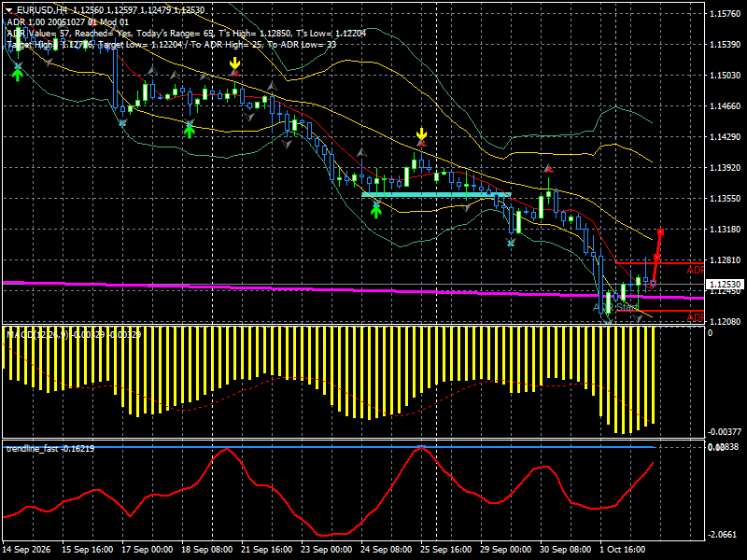Screen dimensions: 747x560
Task: Click the upper red square of forecast line
Action: [x=660, y=231]
